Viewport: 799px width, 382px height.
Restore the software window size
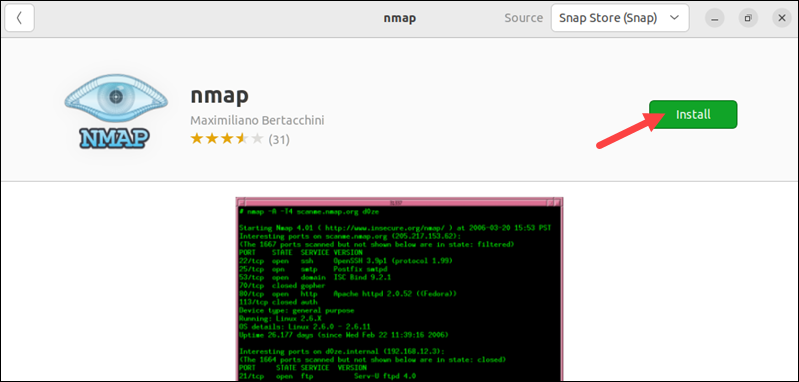tap(748, 18)
